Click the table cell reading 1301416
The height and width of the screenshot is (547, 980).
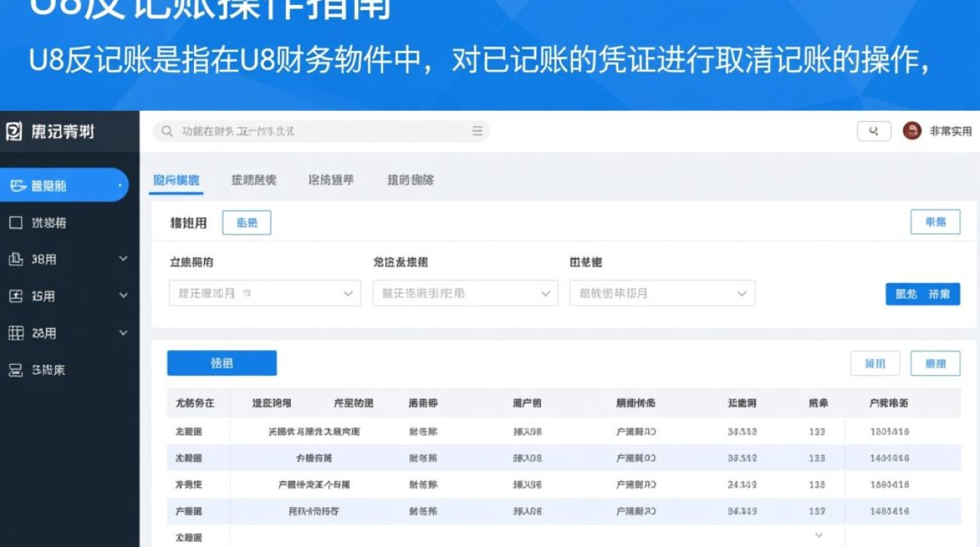[890, 432]
